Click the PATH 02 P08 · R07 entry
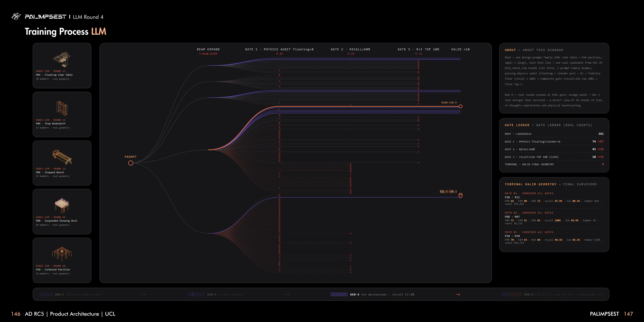 coord(554,218)
